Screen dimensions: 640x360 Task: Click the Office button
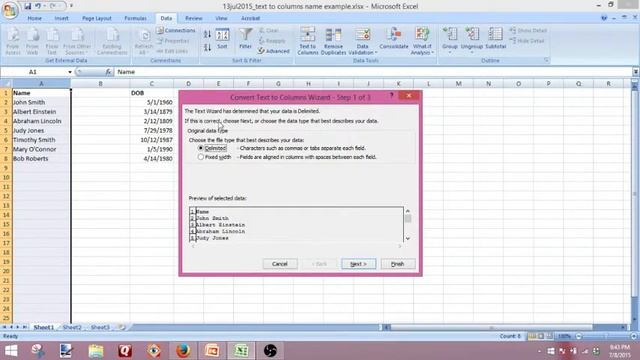[10, 10]
